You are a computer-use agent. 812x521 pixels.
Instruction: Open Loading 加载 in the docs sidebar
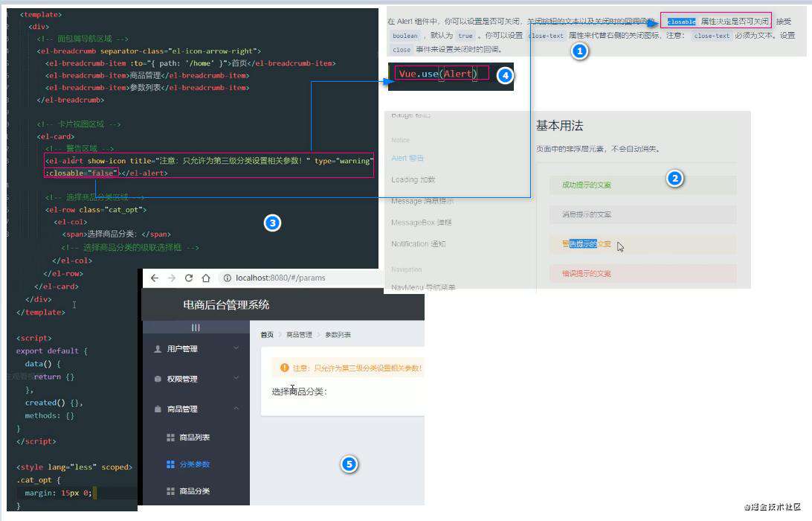click(x=413, y=179)
